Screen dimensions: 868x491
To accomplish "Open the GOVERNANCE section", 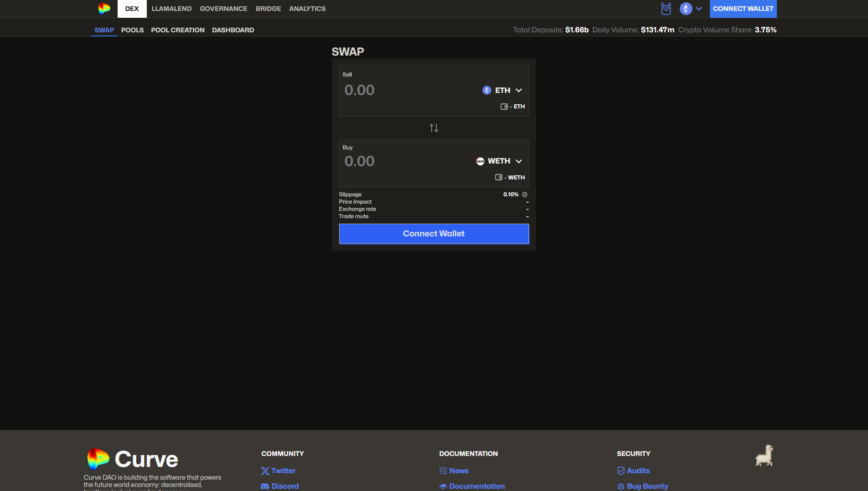I will (x=223, y=9).
